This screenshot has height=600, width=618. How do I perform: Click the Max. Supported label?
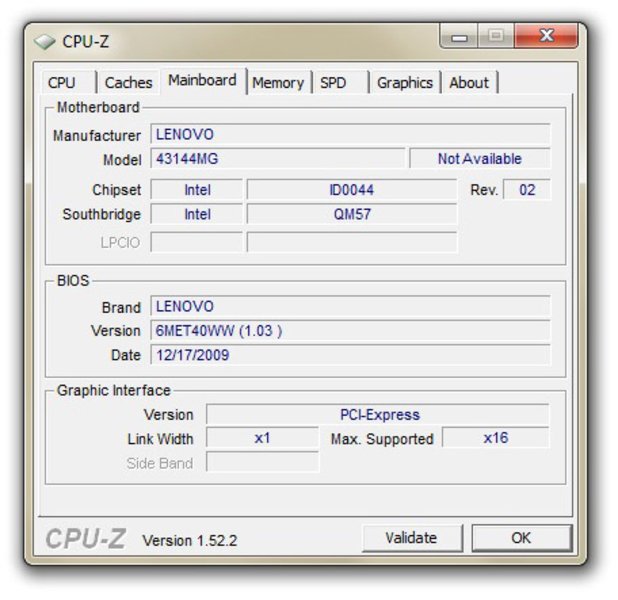coord(382,439)
